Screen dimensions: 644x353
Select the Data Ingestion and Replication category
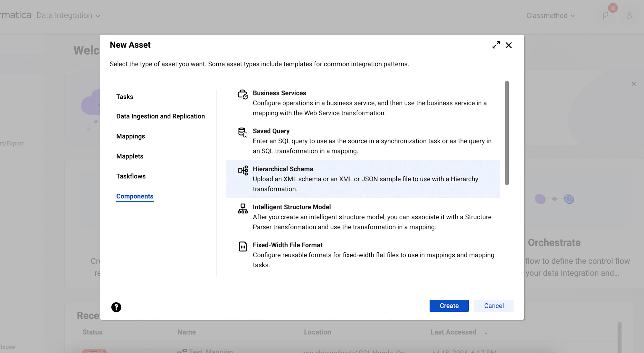point(160,116)
